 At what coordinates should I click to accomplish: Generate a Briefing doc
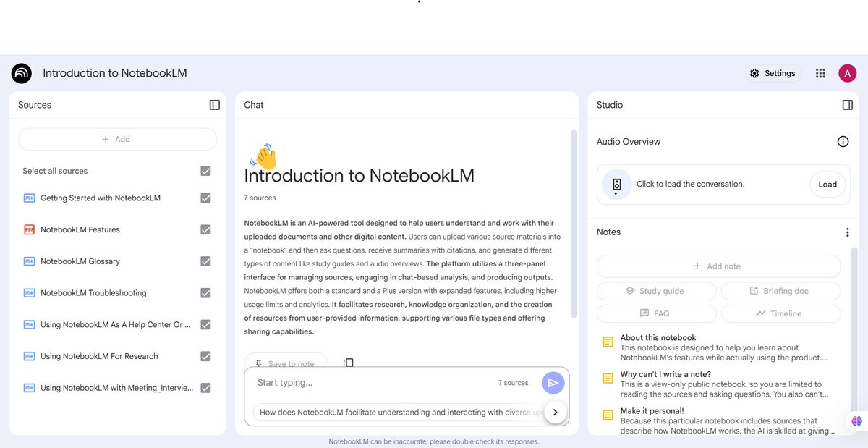780,291
